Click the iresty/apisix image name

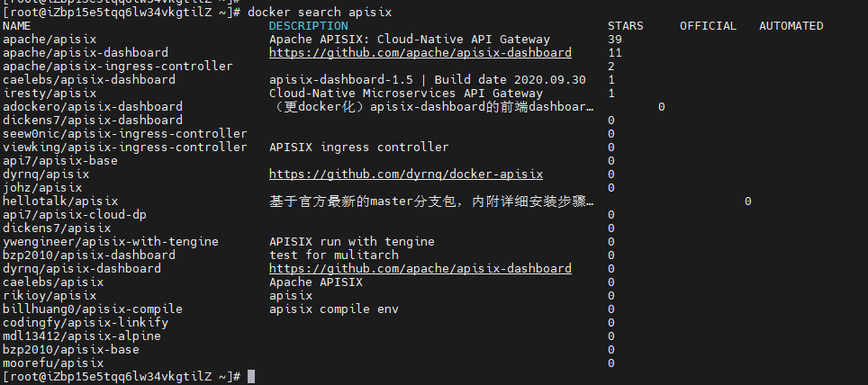(x=50, y=94)
